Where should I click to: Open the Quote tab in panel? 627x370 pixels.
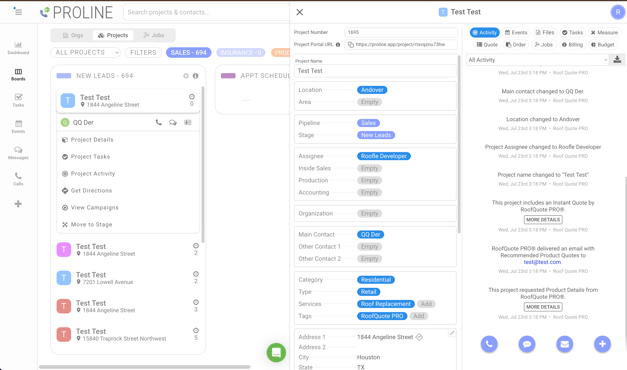[487, 45]
